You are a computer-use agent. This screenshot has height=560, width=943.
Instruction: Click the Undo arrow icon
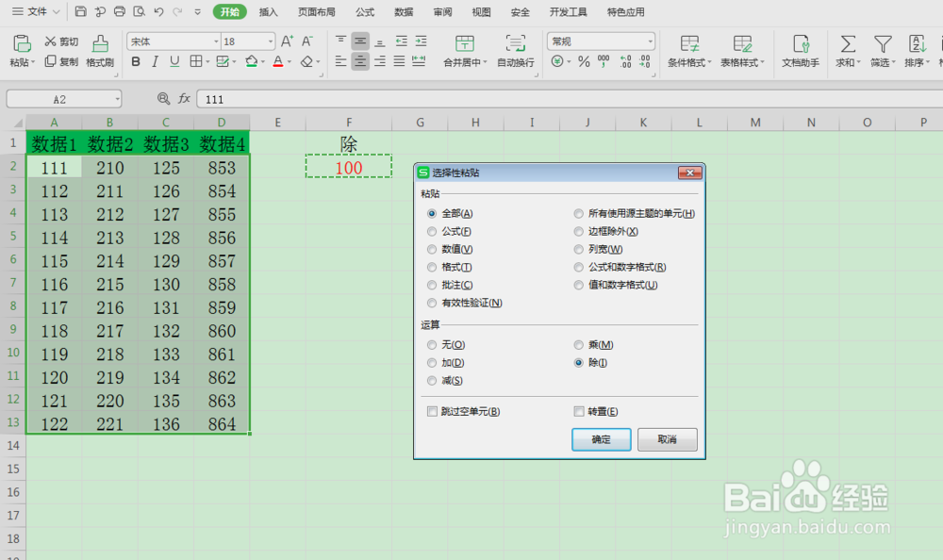158,11
